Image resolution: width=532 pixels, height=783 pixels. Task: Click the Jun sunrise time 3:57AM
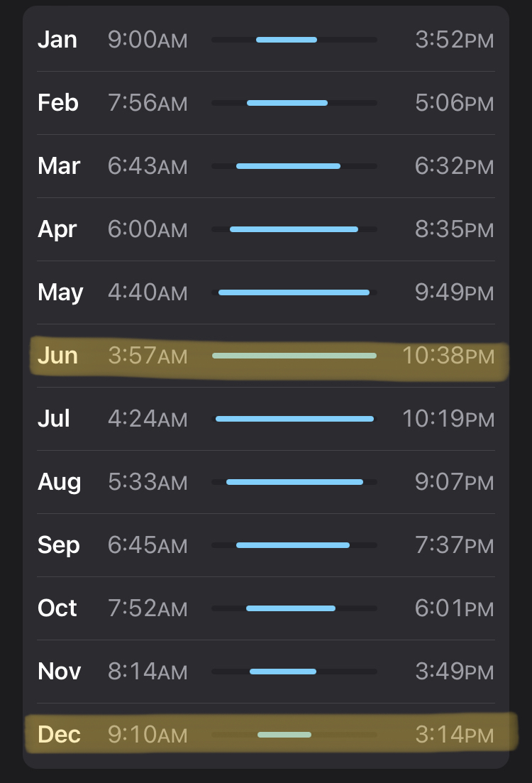[x=148, y=356]
